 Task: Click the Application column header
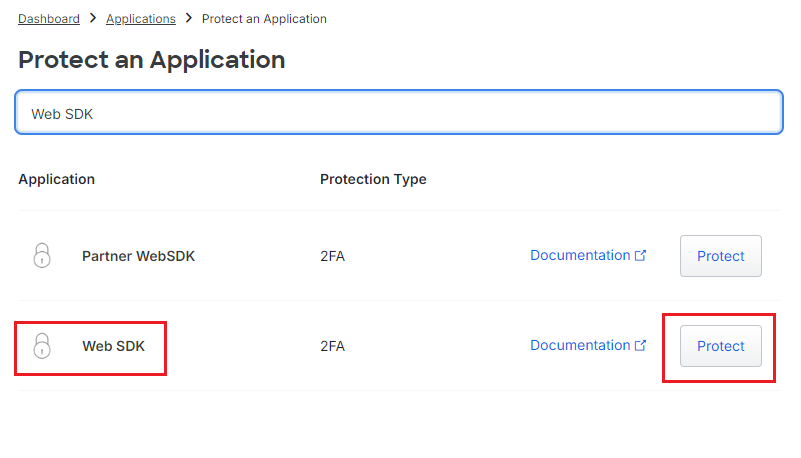point(57,180)
